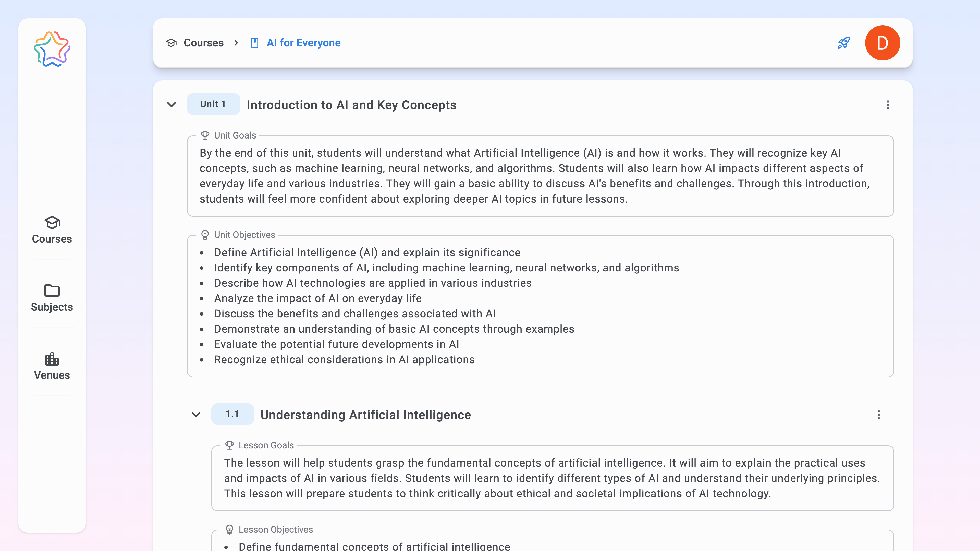Open Unit 1 three-dot options menu
Screen dimensions: 980x551
(x=888, y=105)
